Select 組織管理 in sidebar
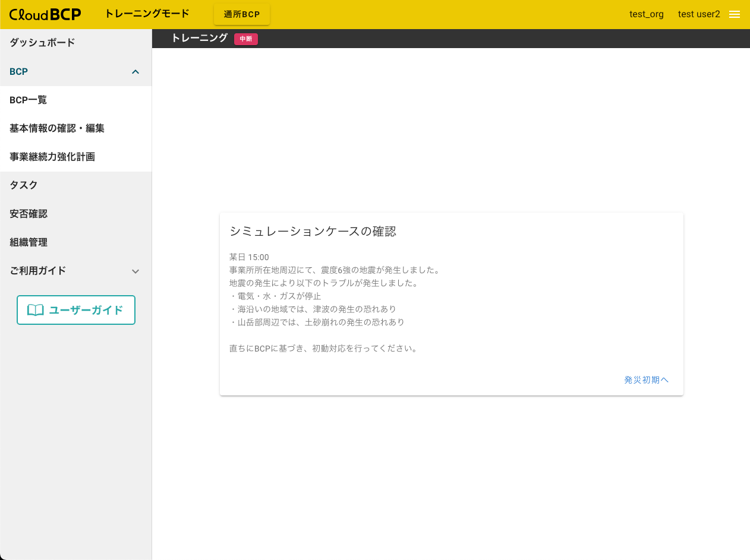This screenshot has width=750, height=560. pyautogui.click(x=29, y=242)
